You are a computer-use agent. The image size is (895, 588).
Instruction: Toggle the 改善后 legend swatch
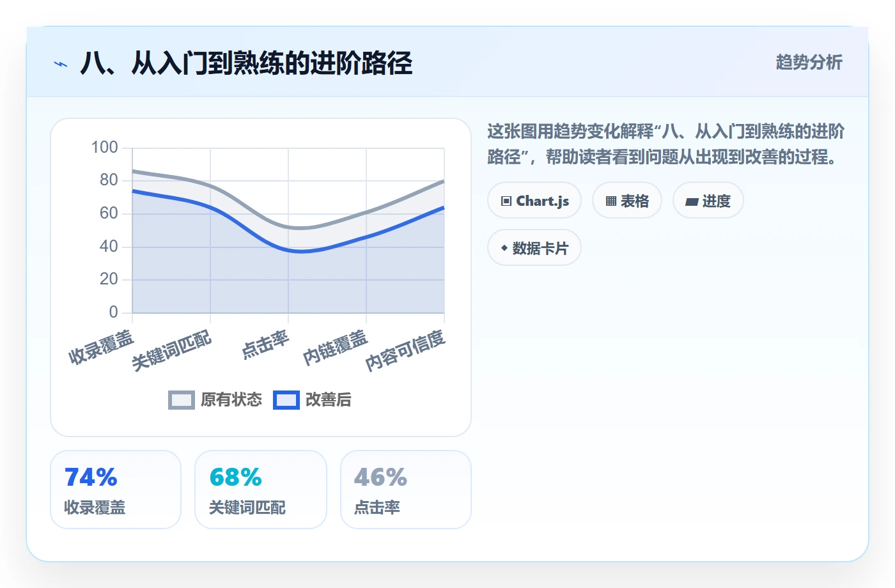[x=286, y=400]
